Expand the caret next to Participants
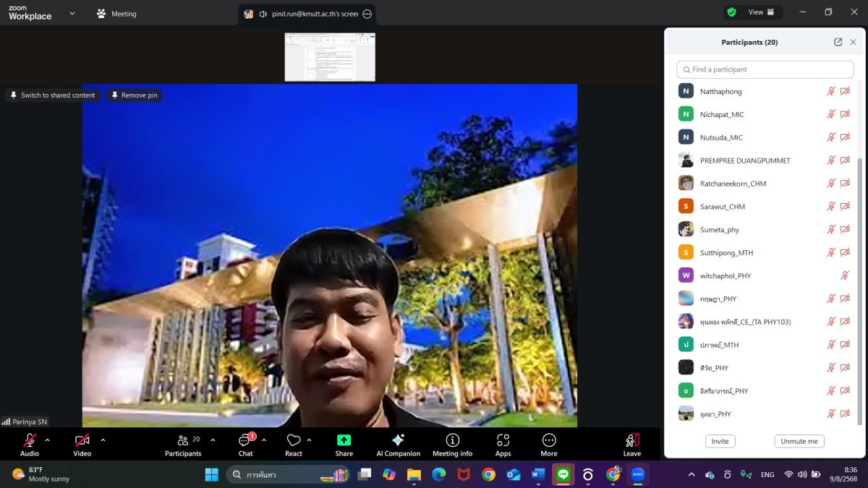This screenshot has height=488, width=868. click(x=213, y=440)
